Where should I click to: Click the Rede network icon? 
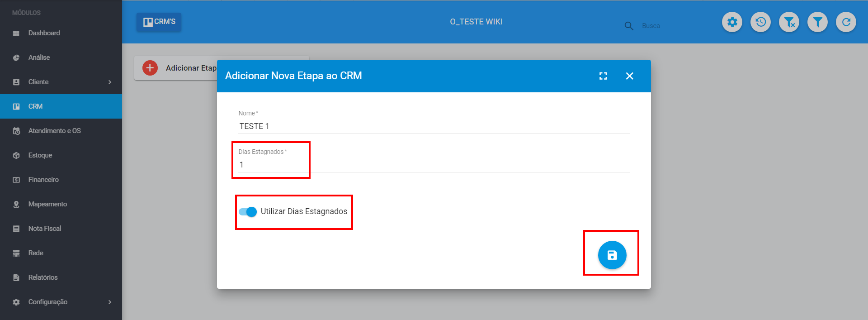(16, 253)
